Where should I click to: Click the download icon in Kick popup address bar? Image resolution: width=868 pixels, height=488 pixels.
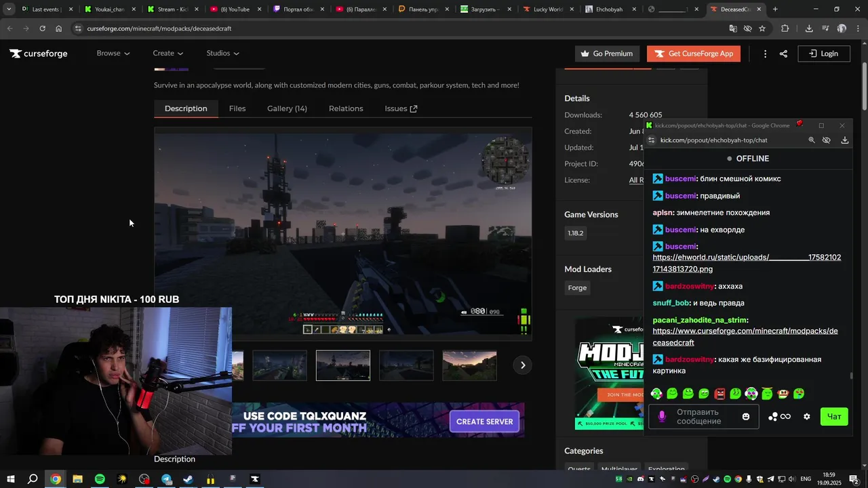845,140
